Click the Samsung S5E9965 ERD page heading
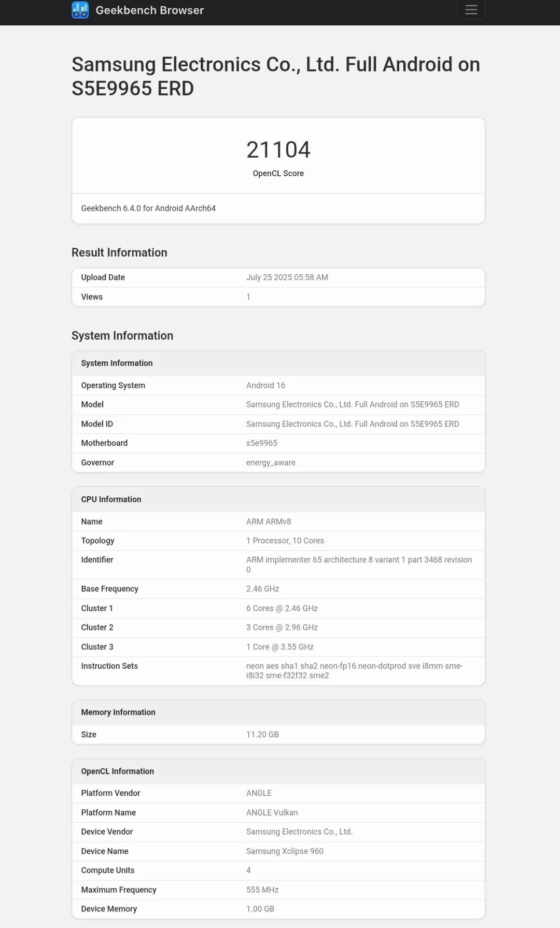 pos(275,76)
